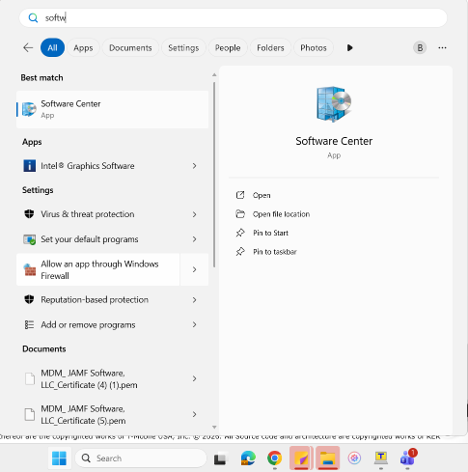
Task: Expand Virus & threat protection chevron
Action: tap(194, 214)
